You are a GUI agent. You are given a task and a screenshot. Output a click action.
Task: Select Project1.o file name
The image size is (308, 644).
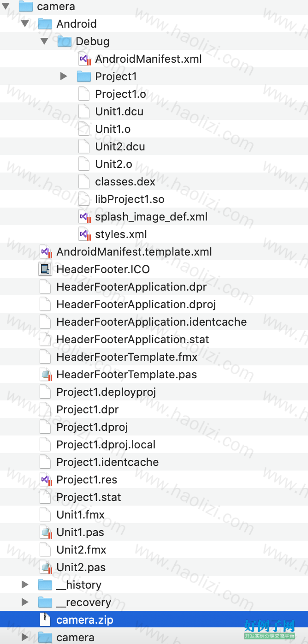[x=120, y=94]
